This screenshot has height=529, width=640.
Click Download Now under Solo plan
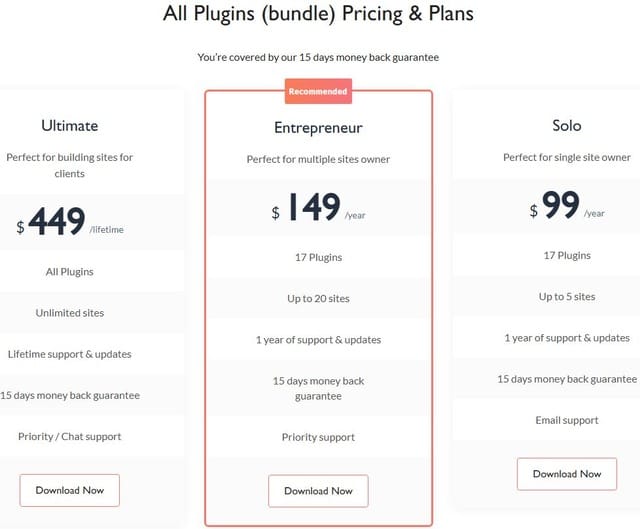click(x=567, y=474)
